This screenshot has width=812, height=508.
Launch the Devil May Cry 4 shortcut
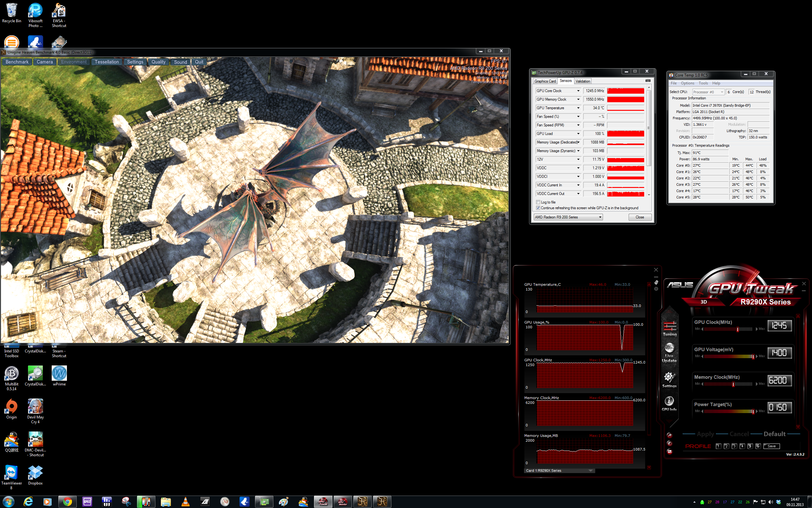[35, 411]
